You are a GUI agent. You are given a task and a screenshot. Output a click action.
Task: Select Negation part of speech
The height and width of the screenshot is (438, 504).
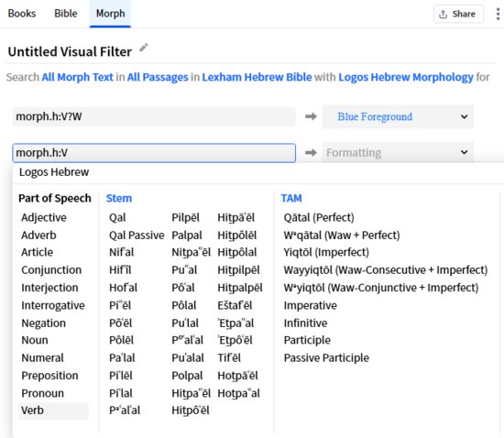tap(44, 323)
